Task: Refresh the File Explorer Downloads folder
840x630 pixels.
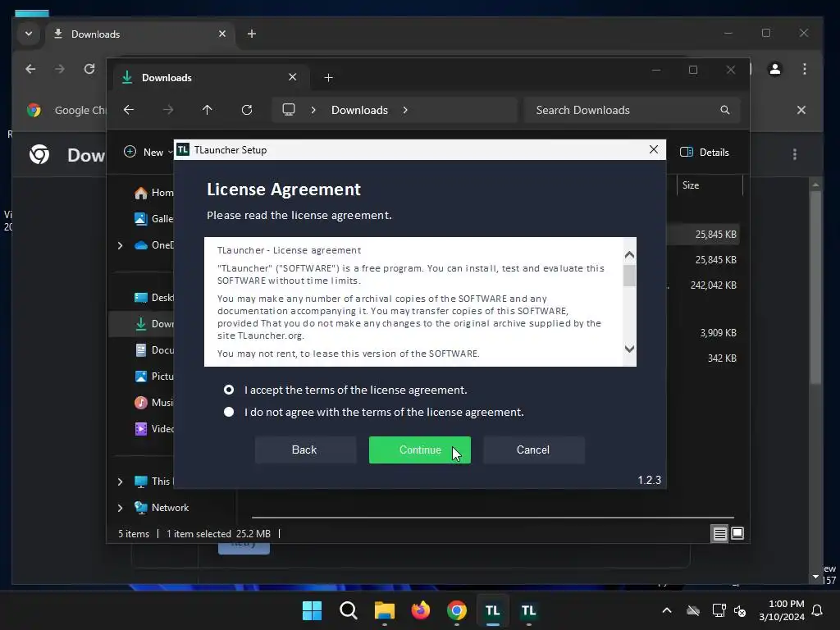Action: tap(246, 110)
